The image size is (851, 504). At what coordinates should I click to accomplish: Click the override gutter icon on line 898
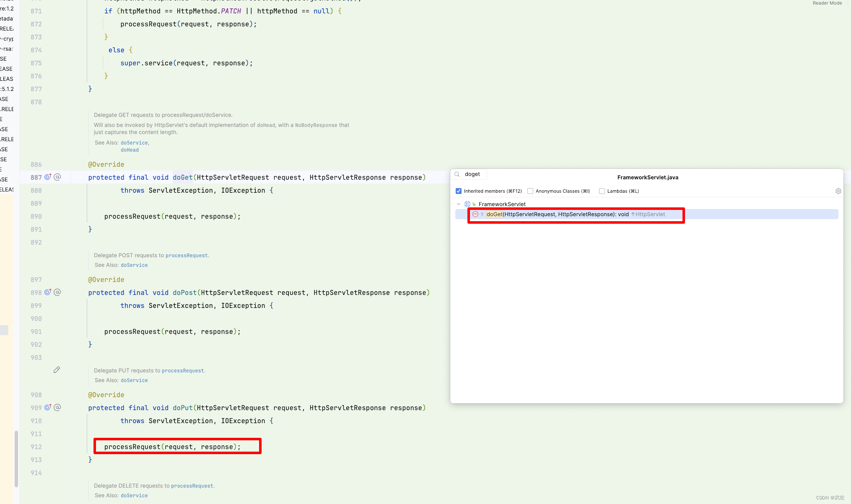[48, 292]
